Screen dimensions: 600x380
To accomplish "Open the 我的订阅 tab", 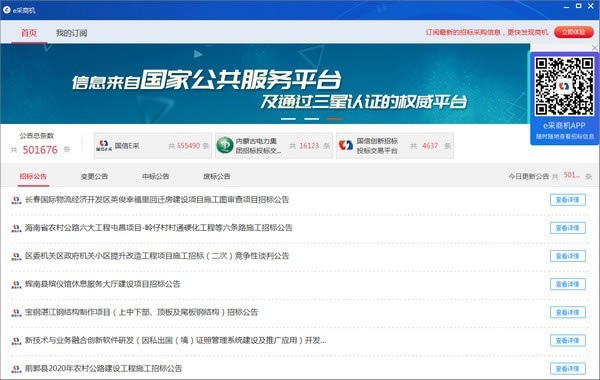I will (x=72, y=33).
